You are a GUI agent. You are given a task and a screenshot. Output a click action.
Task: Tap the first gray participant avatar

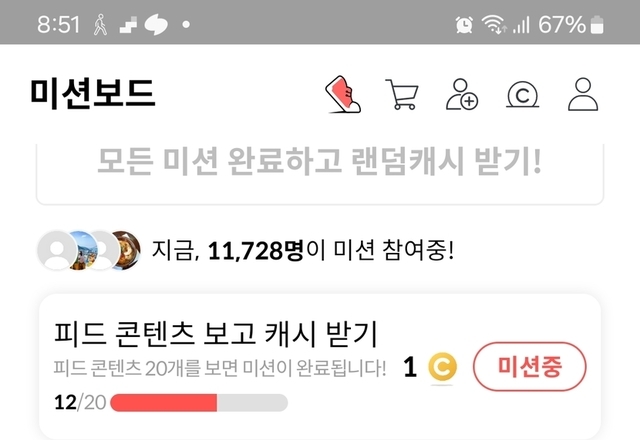[x=57, y=250]
